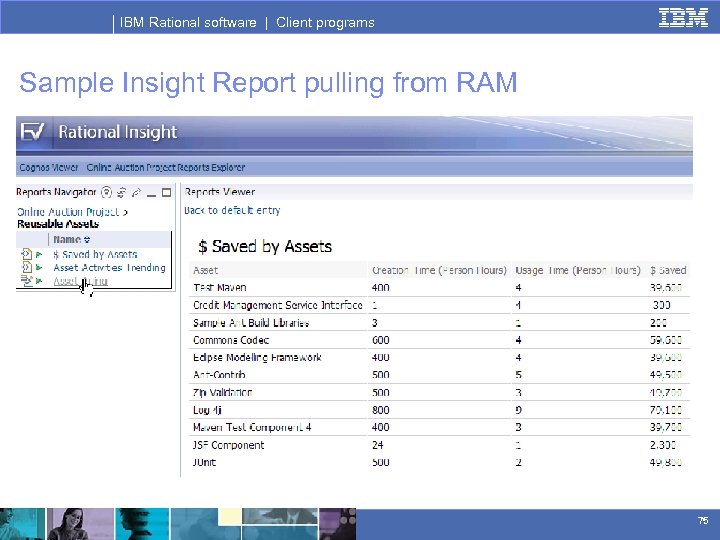Click the Asset column header
This screenshot has height=540, width=720.
205,270
